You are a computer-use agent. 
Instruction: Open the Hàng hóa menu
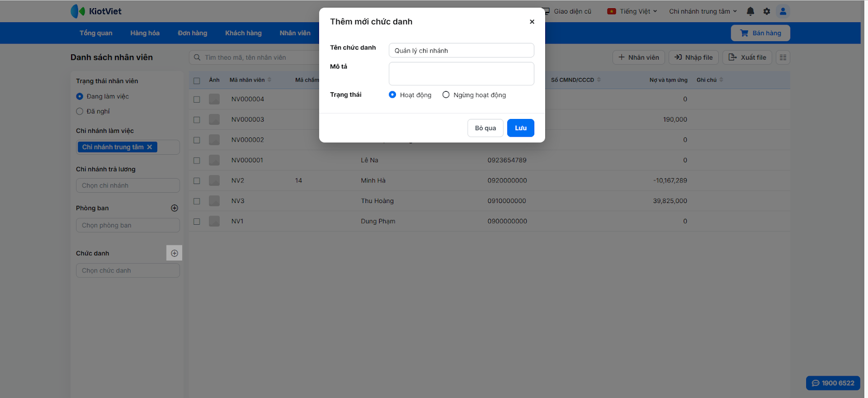coord(145,33)
